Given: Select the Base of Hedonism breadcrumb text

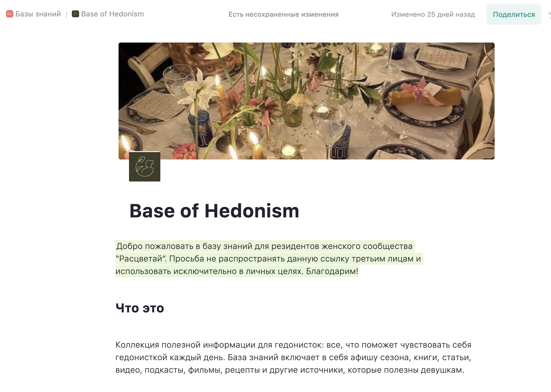Looking at the screenshot, I should pos(112,14).
